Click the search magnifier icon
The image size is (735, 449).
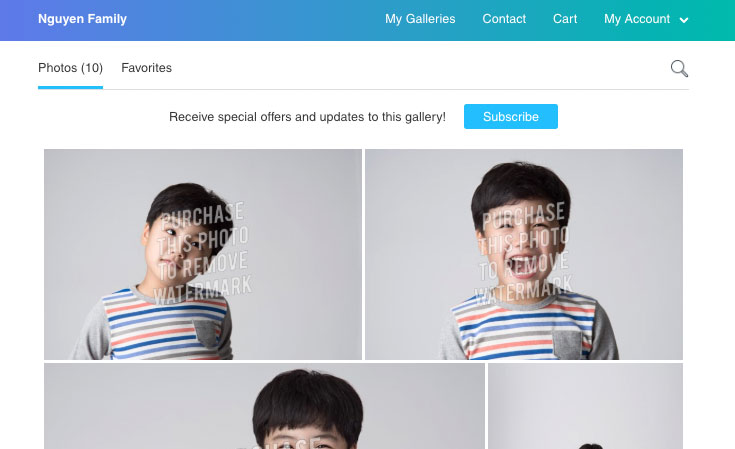pyautogui.click(x=679, y=68)
